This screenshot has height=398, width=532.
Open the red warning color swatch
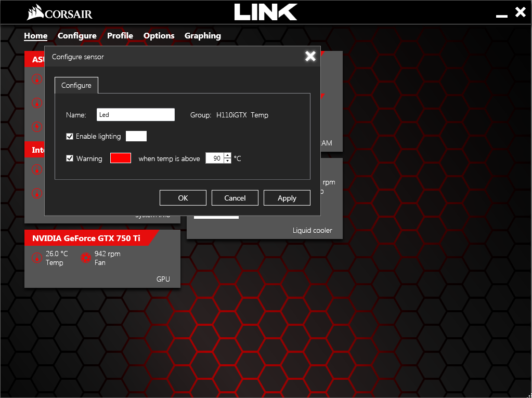coord(121,158)
